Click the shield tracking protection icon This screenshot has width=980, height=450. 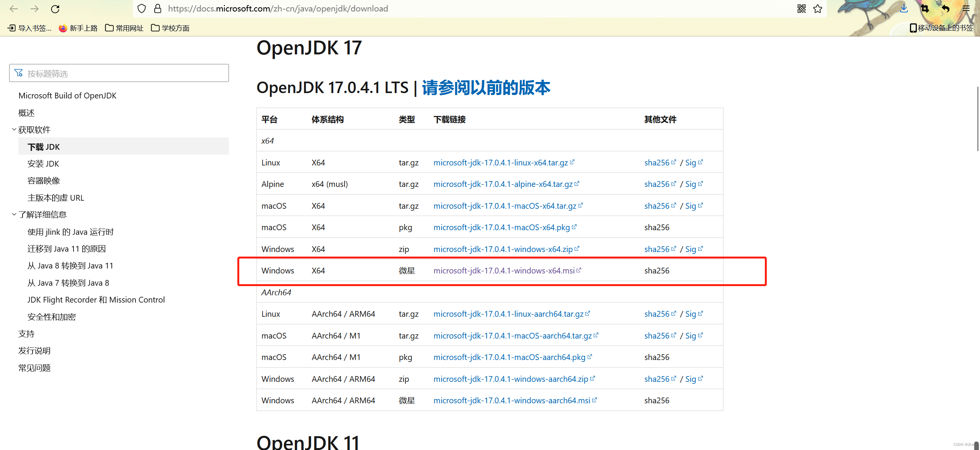(x=142, y=9)
